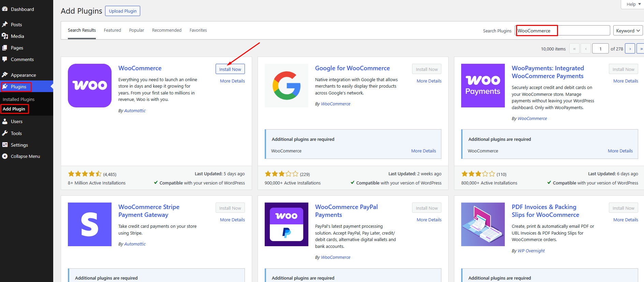This screenshot has height=282, width=644.
Task: Click Install Now for WooPayments
Action: pyautogui.click(x=624, y=69)
